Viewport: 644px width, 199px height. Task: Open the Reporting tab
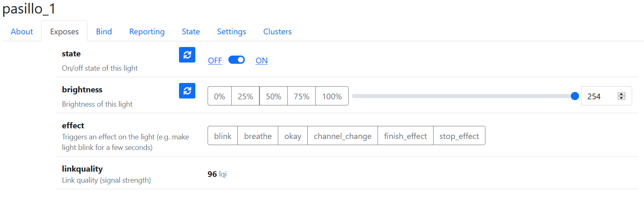point(147,31)
